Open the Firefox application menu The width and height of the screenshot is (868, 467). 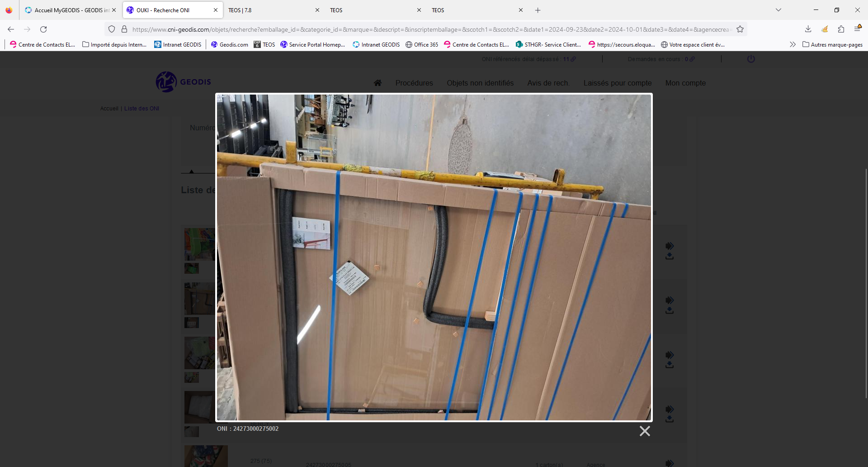point(857,29)
